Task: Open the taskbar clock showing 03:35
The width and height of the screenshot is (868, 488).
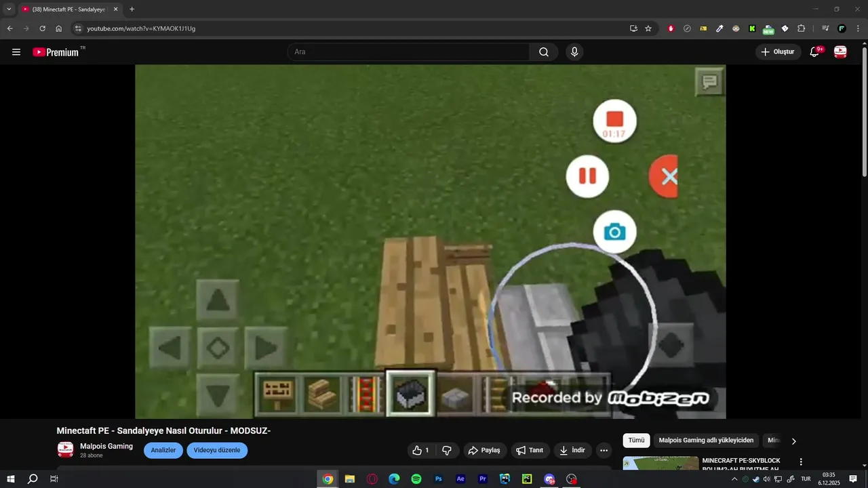Action: [829, 479]
